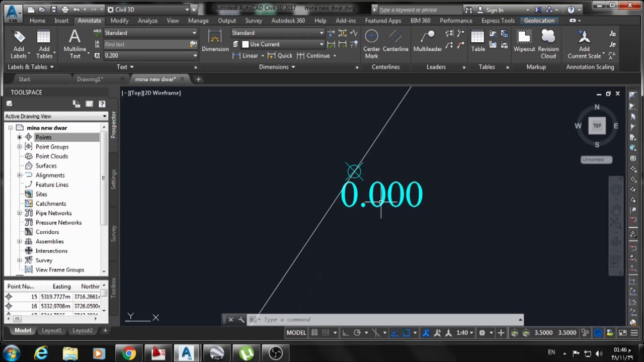Click the new drawing tab plus button
Viewport: 644px width, 362px height.
point(198,79)
